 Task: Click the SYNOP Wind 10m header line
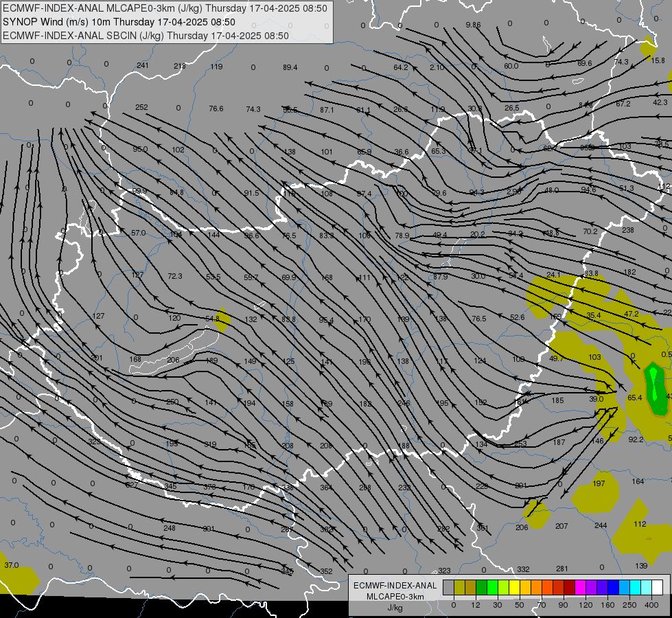click(x=119, y=22)
